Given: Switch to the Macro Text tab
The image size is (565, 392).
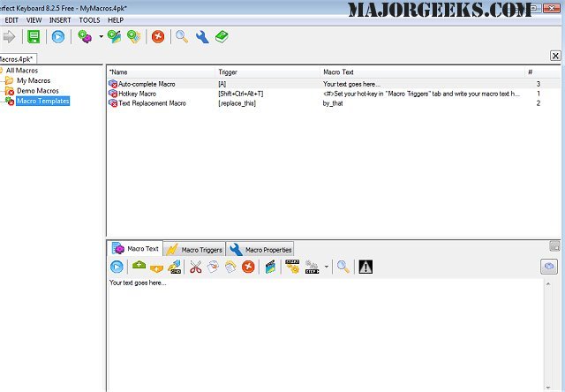Looking at the screenshot, I should tap(135, 249).
